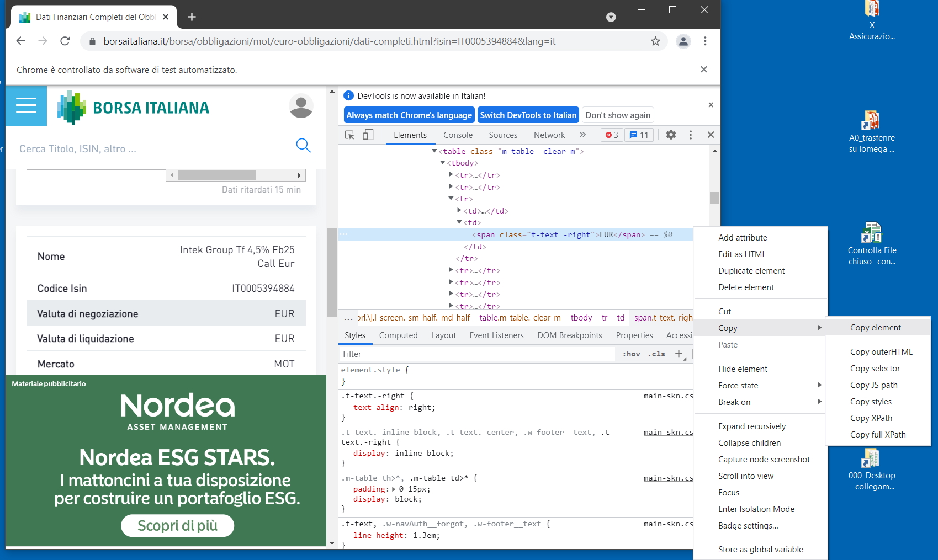938x560 pixels.
Task: Activate the DevTools inspect element picker
Action: [x=349, y=135]
